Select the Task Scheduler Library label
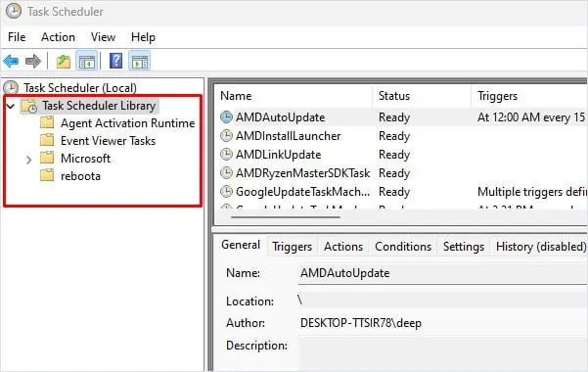588x372 pixels. coord(99,106)
